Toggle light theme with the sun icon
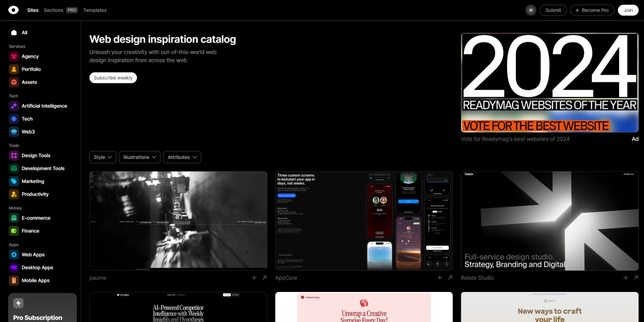The image size is (644, 322). 531,10
